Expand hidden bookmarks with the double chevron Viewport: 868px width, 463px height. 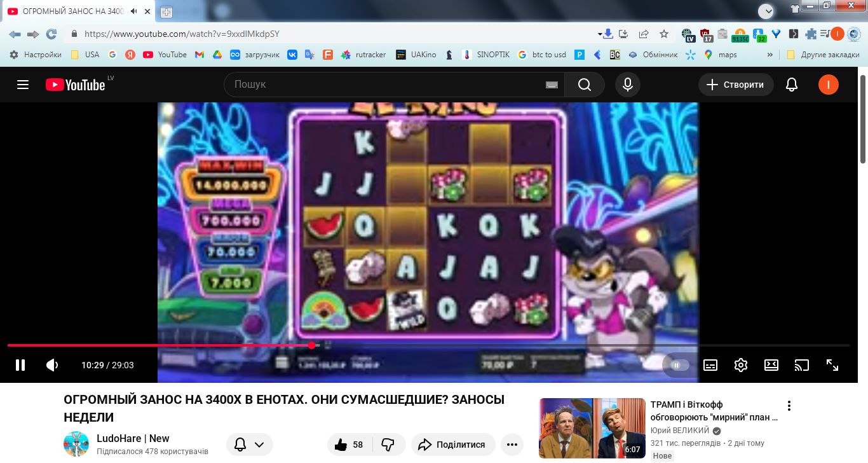(770, 55)
